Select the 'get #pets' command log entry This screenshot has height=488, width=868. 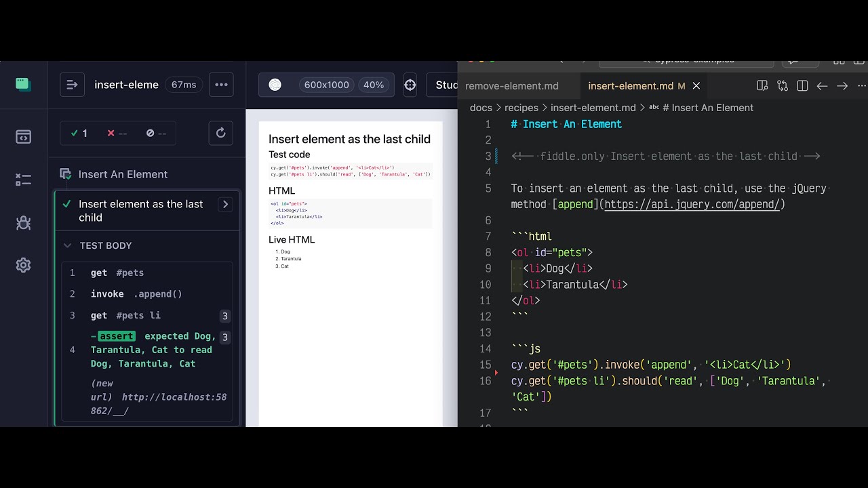(x=147, y=272)
